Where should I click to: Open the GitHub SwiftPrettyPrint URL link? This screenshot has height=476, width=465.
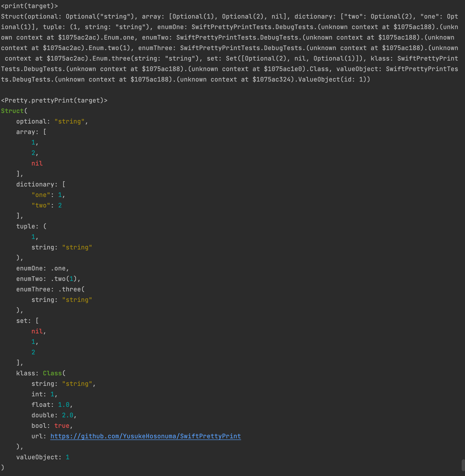[146, 436]
